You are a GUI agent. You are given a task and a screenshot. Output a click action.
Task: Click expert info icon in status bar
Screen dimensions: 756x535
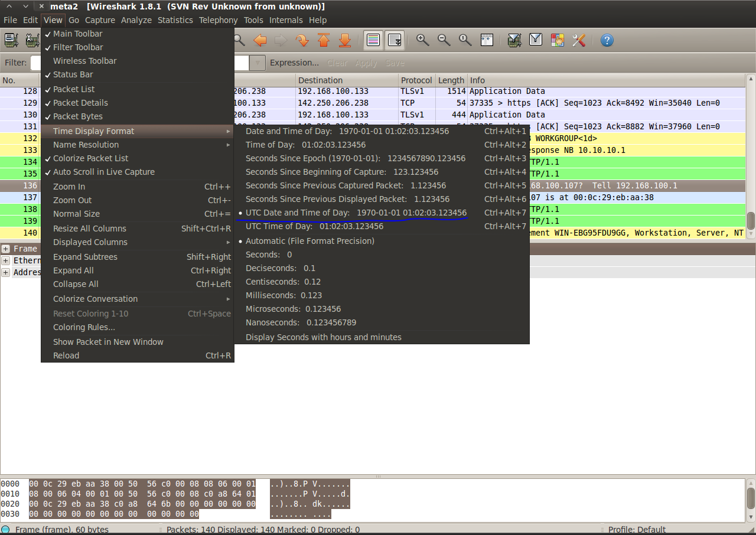pyautogui.click(x=5, y=530)
